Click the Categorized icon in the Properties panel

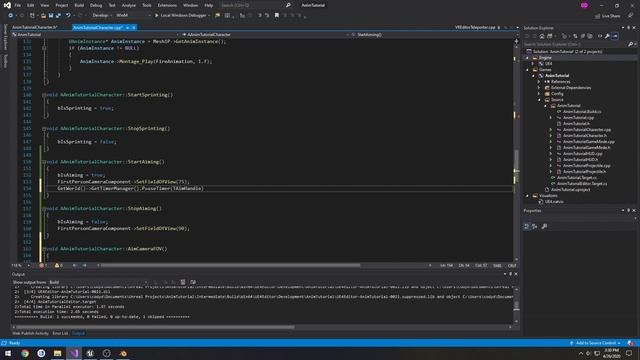click(527, 226)
